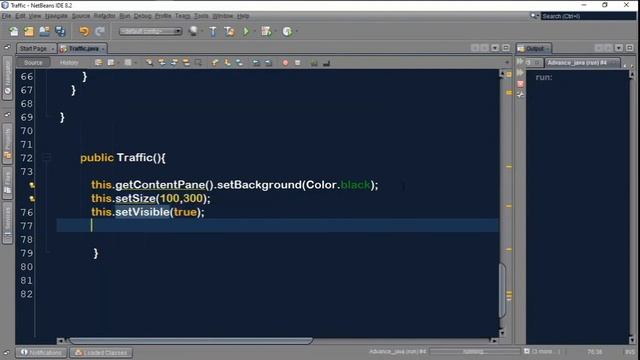Open the Source menu
Viewport: 640px width, 360px height.
coord(81,16)
